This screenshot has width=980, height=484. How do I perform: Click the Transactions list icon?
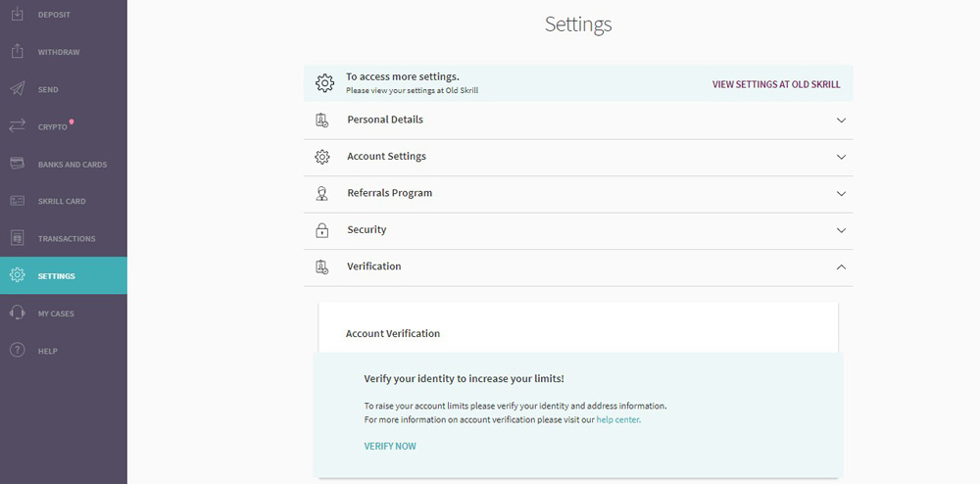(17, 238)
